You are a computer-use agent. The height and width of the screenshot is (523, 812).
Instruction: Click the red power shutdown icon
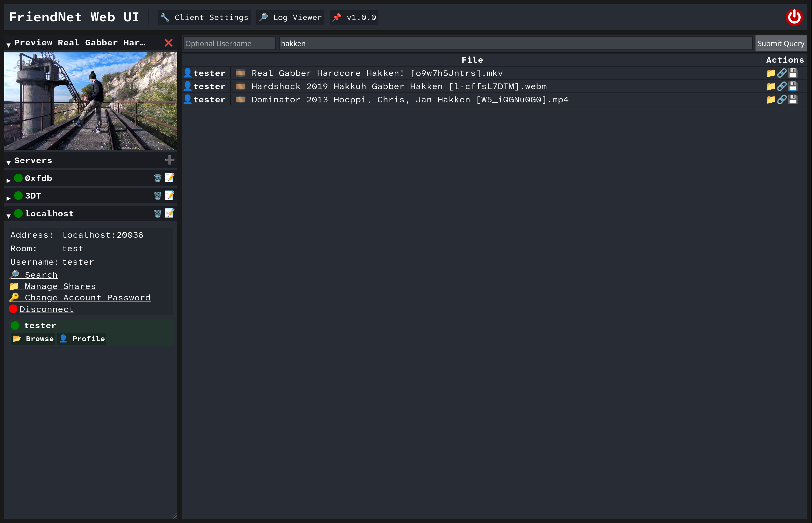794,17
